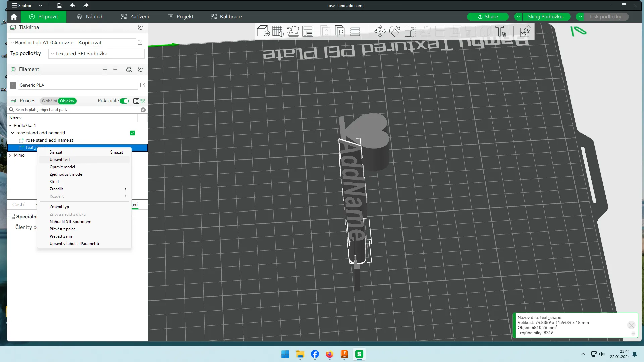644x362 pixels.
Task: Open dropdown arrow beside Tisk podložky
Action: coord(580,17)
